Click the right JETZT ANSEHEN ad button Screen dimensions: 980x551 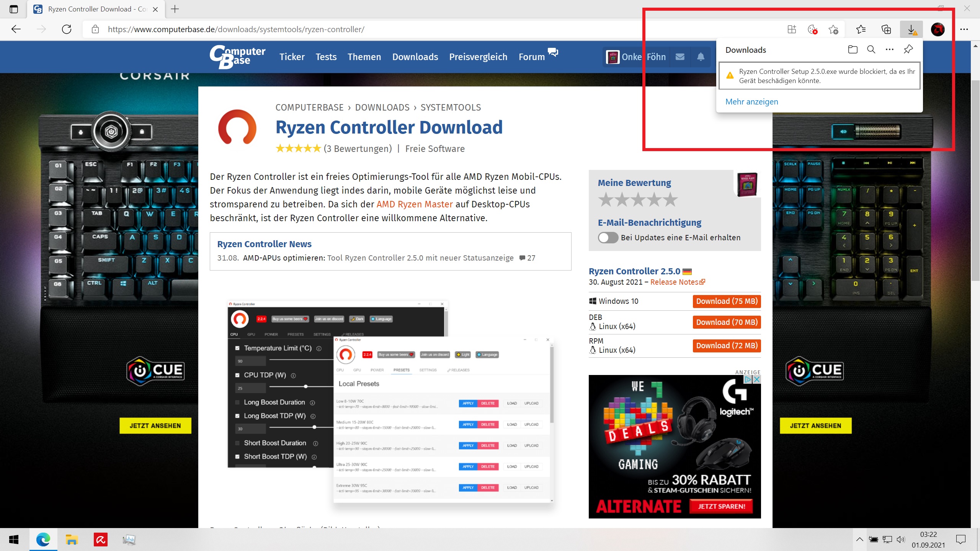coord(815,426)
